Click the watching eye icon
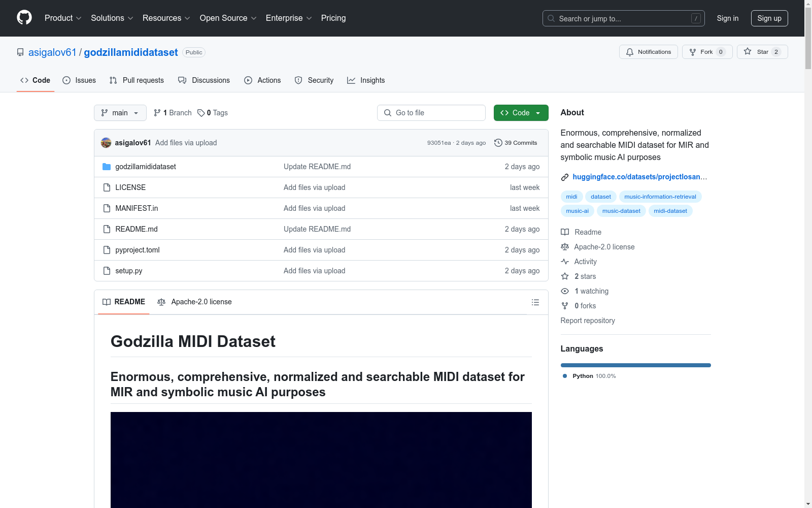Screen dimensions: 812x508 [x=565, y=291]
